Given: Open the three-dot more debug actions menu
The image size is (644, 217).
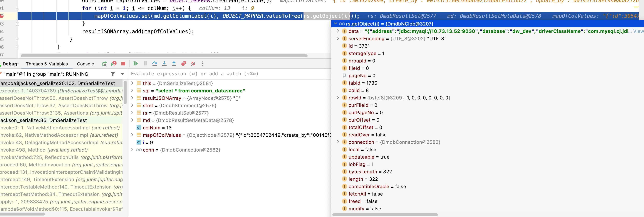Looking at the screenshot, I should tap(203, 64).
